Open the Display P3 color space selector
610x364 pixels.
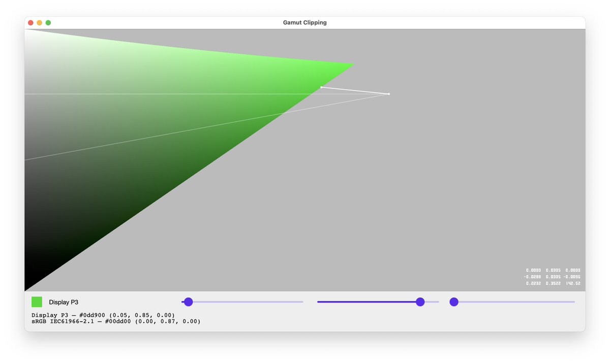(64, 302)
